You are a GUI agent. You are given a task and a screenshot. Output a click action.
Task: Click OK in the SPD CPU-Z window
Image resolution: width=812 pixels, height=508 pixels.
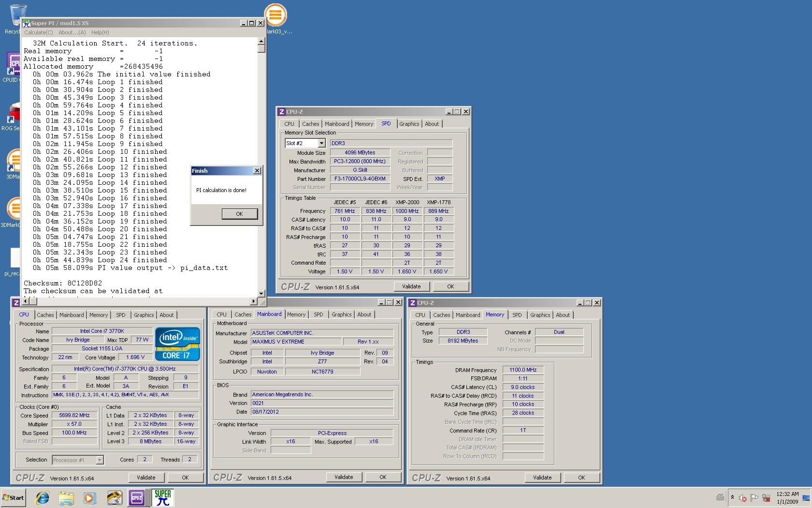[450, 286]
